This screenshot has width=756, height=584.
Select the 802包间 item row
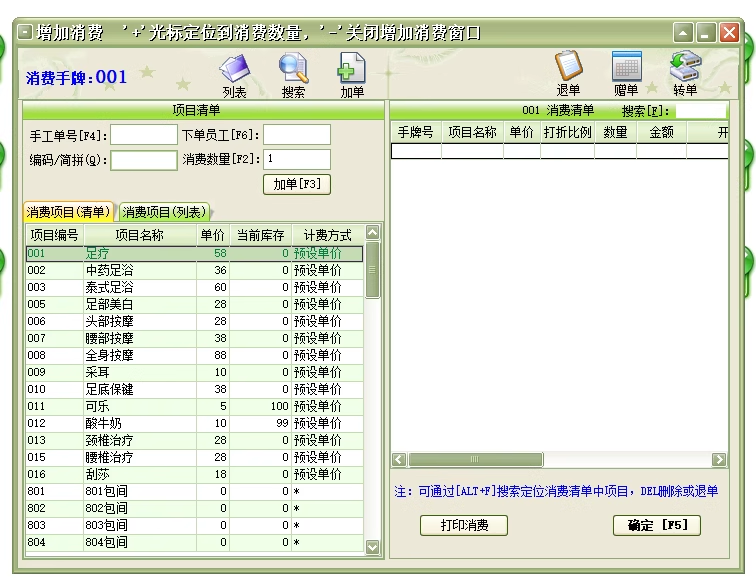[x=194, y=508]
